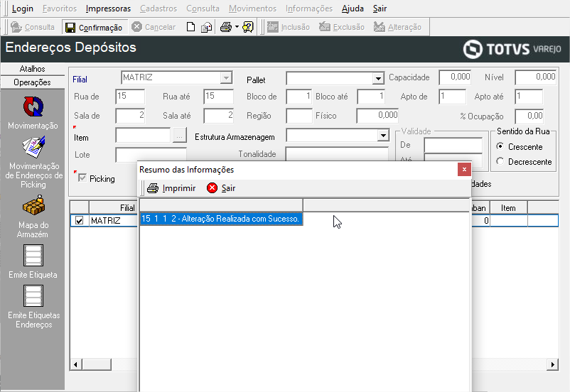The image size is (570, 392).
Task: Click the Cancelar toolbar item
Action: (154, 27)
